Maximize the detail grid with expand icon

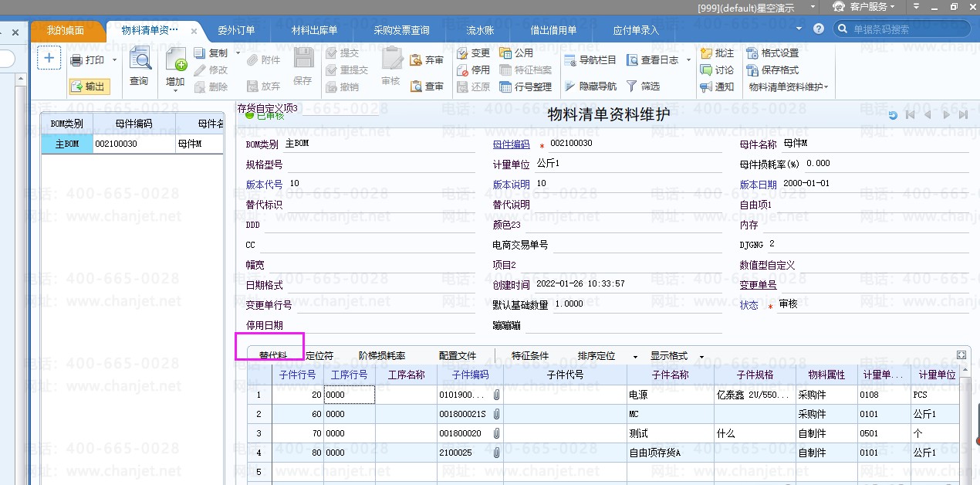961,355
